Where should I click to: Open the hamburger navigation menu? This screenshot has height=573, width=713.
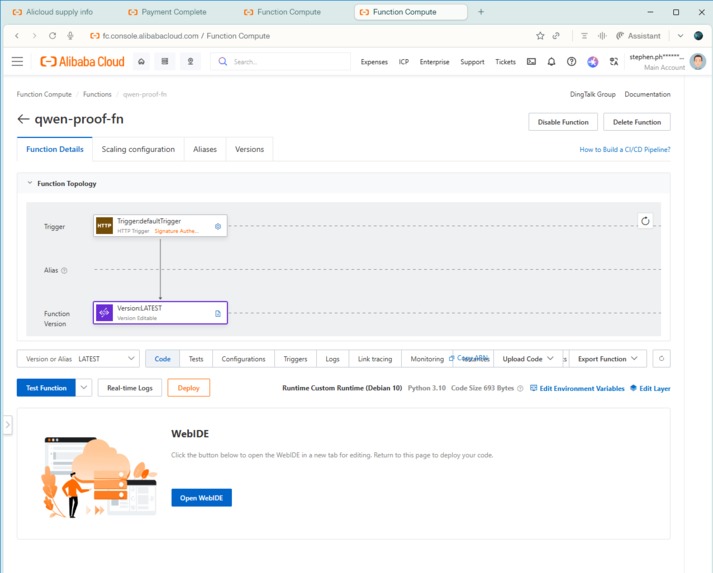point(17,61)
